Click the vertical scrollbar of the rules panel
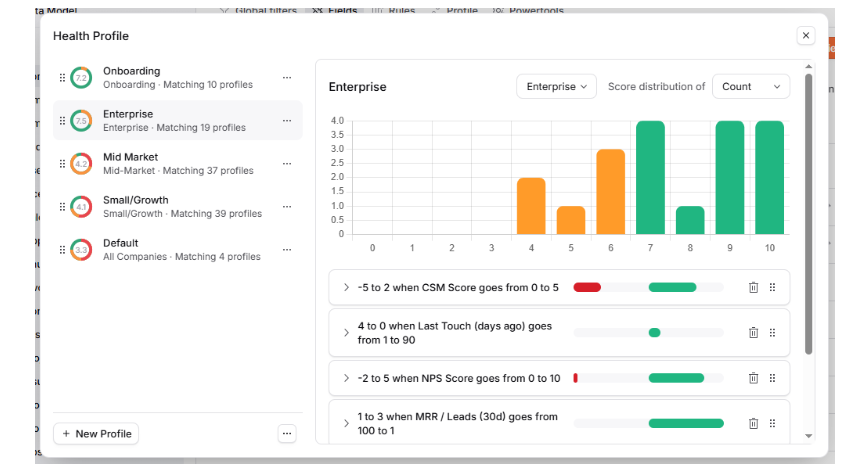Image resolution: width=862 pixels, height=471 pixels. point(808,214)
